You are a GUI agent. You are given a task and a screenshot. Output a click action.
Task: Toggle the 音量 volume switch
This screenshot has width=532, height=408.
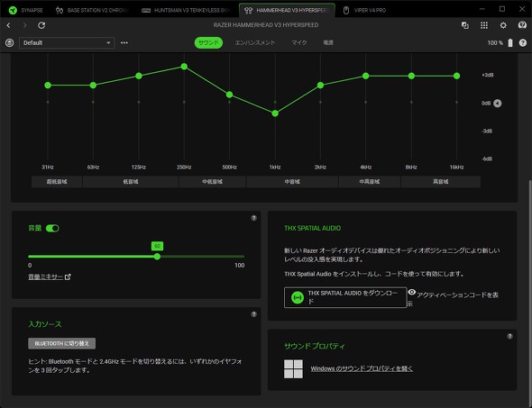pyautogui.click(x=52, y=229)
